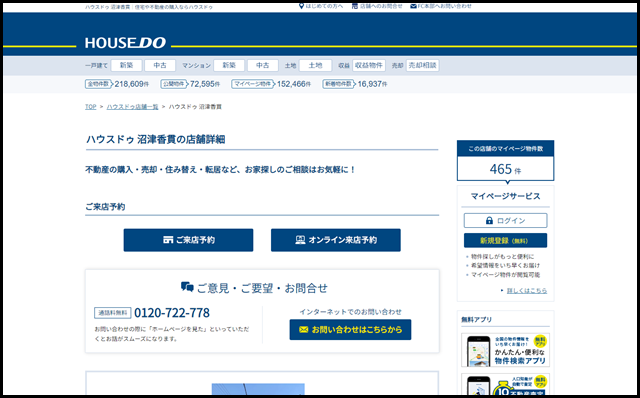
Task: Click the 465件 my page property count
Action: 505,169
